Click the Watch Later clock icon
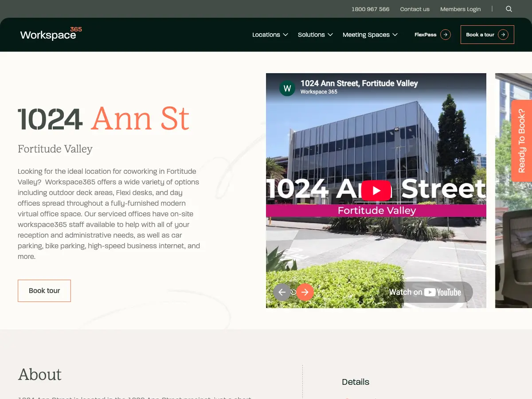Screen dimensions: 532x399 pos(293,292)
